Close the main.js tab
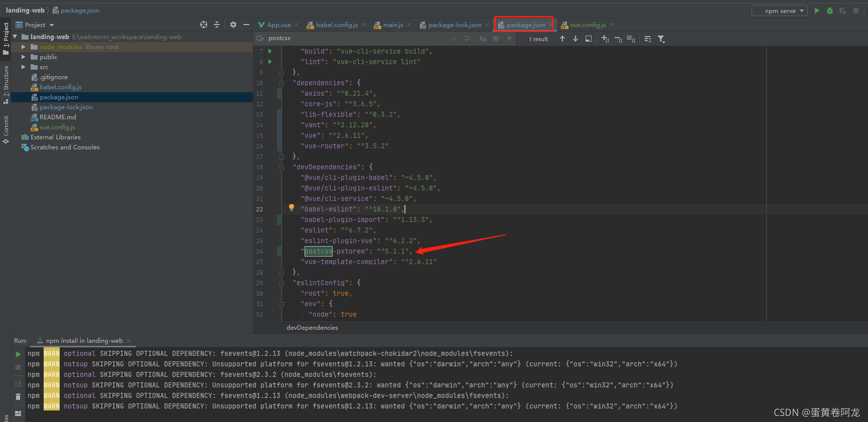Image resolution: width=868 pixels, height=422 pixels. click(409, 25)
